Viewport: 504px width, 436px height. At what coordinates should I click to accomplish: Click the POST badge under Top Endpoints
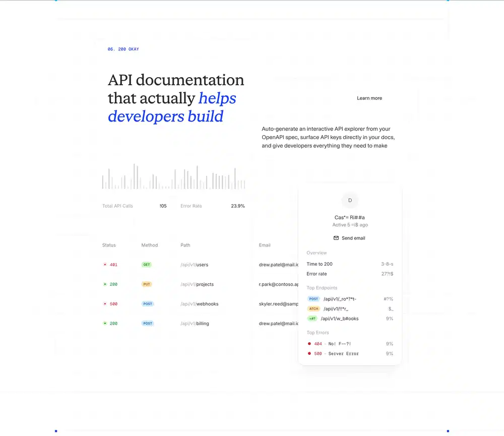pyautogui.click(x=313, y=299)
